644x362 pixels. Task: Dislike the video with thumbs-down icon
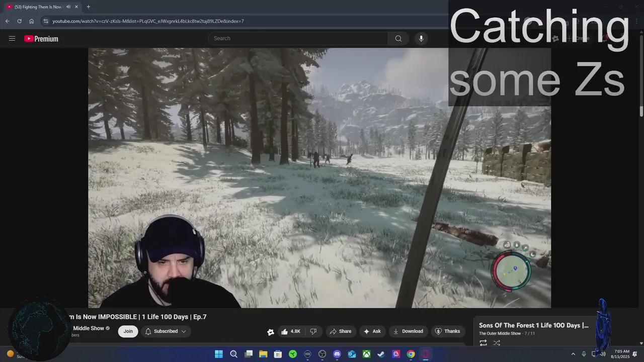313,331
